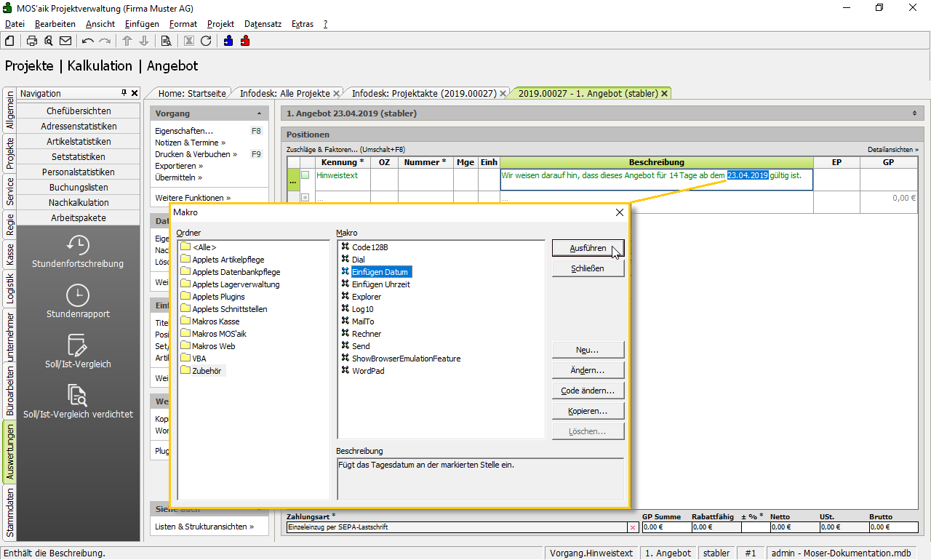Viewport: 931px width, 560px height.
Task: Switch to Infodesk: Alle Projekte tab
Action: coord(285,93)
